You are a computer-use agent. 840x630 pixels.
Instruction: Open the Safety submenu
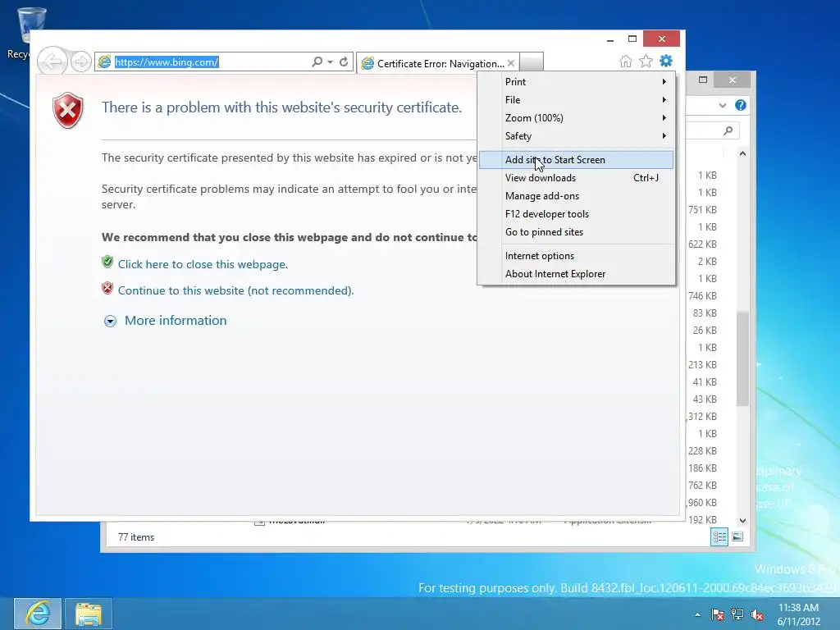[x=577, y=136]
